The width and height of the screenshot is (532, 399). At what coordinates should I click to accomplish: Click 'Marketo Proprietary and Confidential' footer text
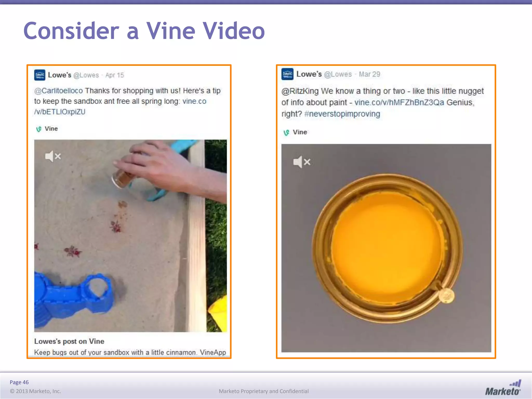264,391
